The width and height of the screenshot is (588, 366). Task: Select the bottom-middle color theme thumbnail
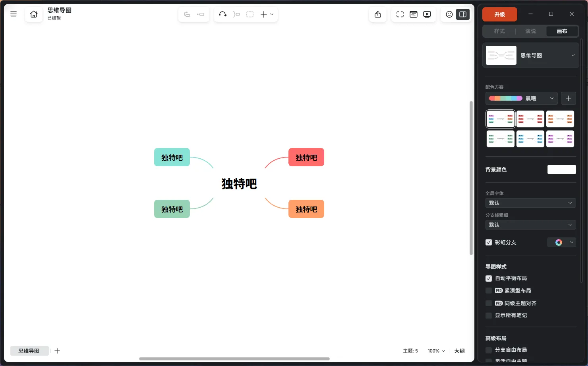coord(530,139)
